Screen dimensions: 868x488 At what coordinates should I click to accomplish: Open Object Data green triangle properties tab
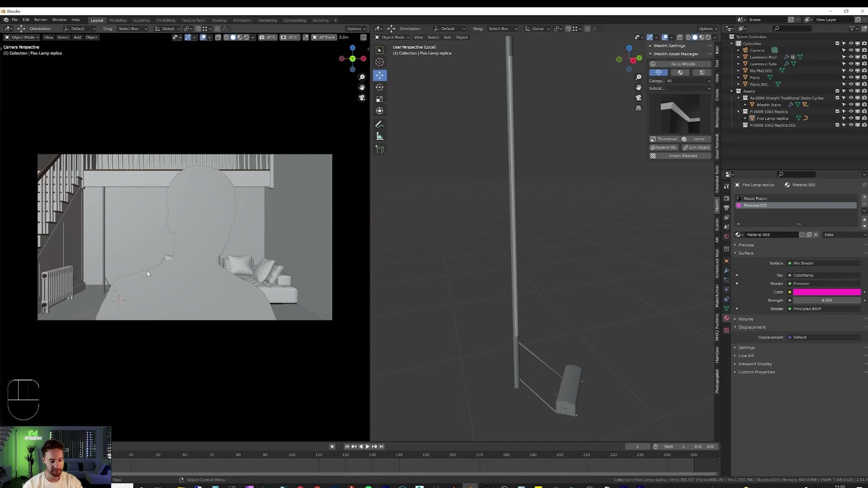tap(726, 308)
